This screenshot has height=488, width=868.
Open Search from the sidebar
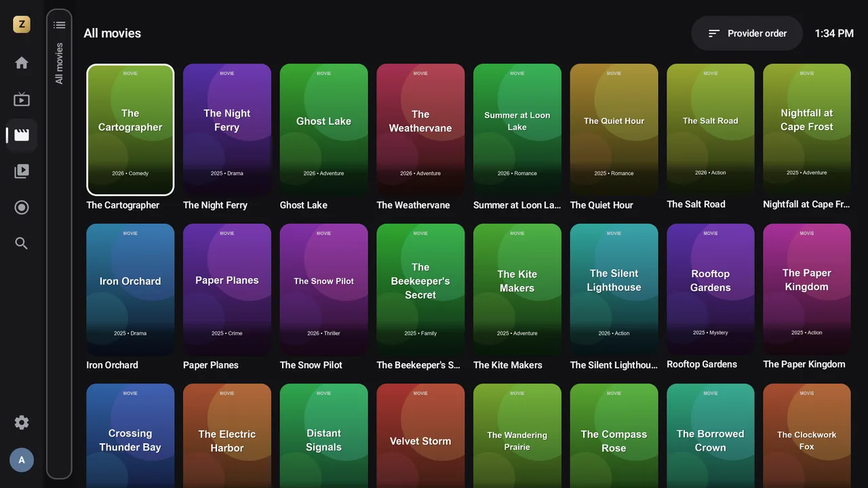[x=22, y=243]
